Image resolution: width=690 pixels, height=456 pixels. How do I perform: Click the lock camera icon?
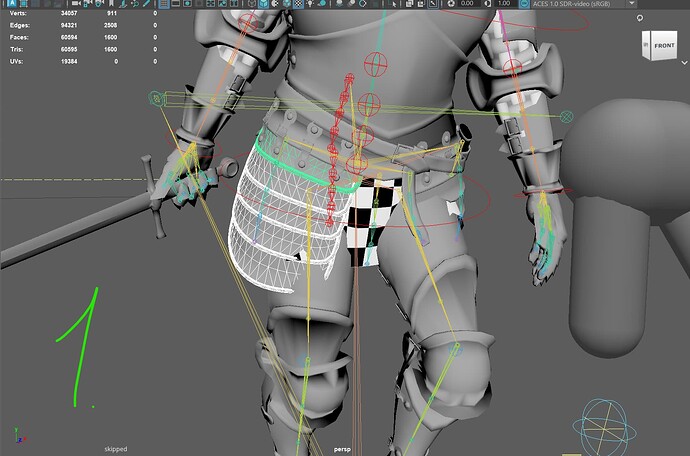coord(87,4)
